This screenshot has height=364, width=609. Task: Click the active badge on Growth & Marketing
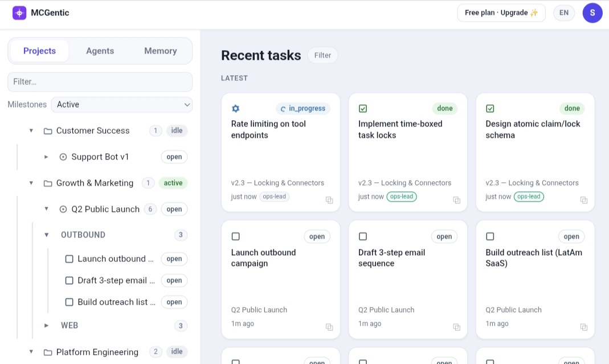(x=173, y=183)
